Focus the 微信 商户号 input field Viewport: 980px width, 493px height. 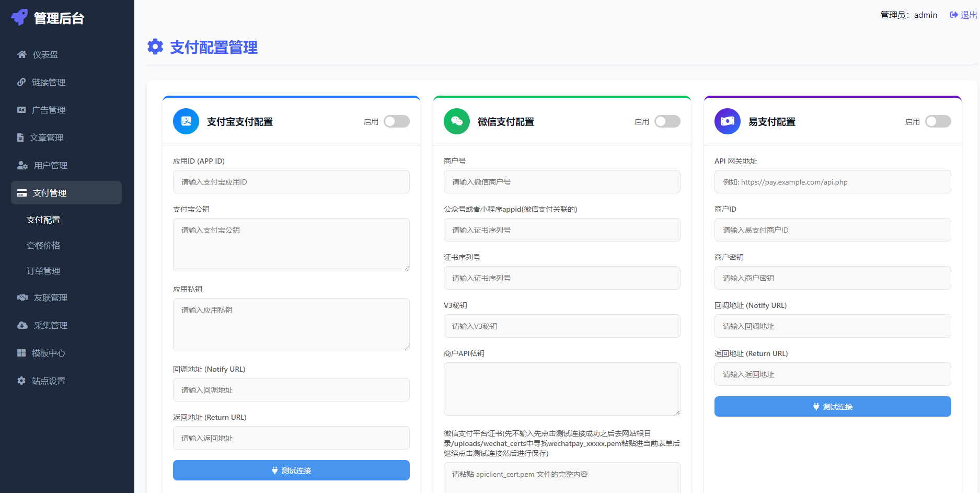point(562,182)
